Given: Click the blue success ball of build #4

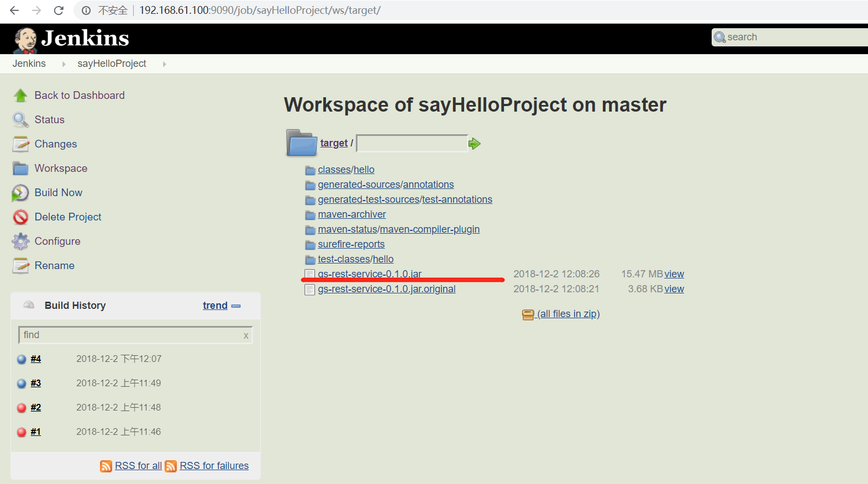Looking at the screenshot, I should tap(22, 359).
